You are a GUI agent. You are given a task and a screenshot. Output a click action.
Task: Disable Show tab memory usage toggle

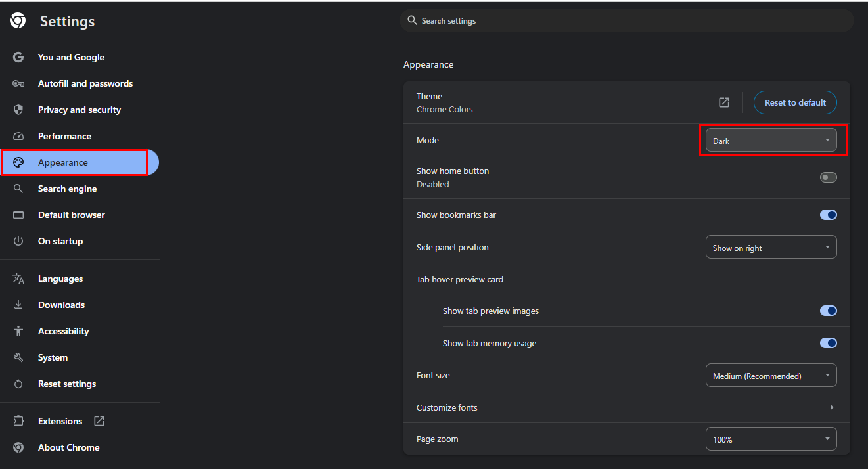[x=828, y=343]
